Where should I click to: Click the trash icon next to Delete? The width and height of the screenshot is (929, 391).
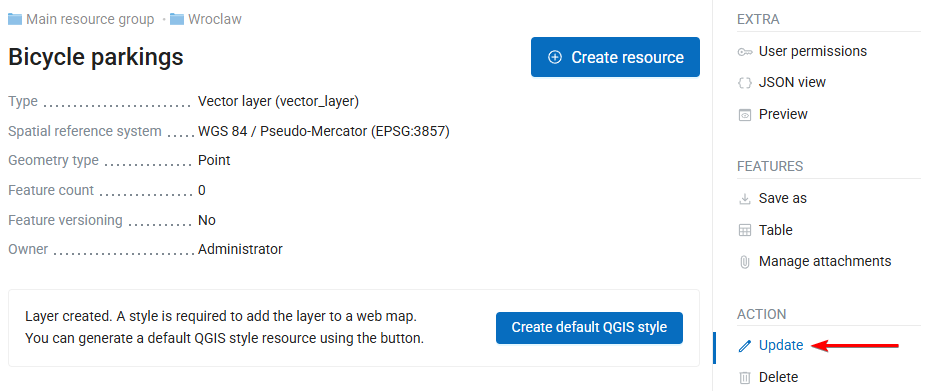click(745, 378)
